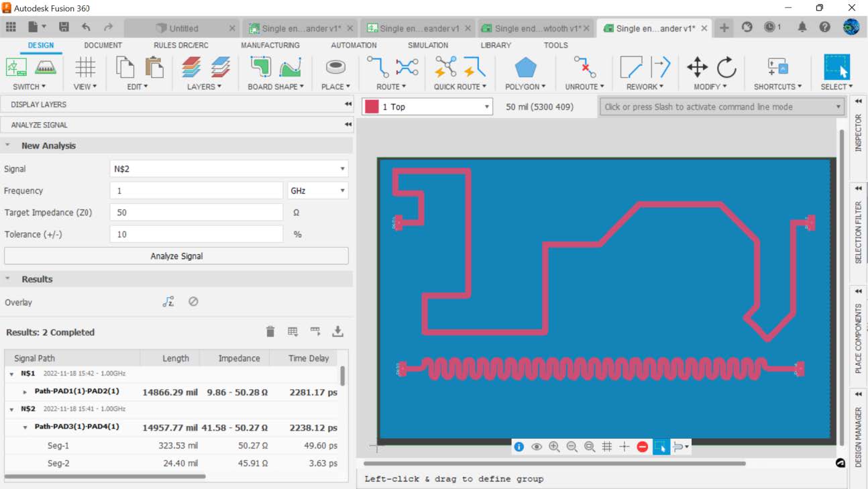Collapse the DISPLAY LAYERS panel
The image size is (868, 489).
coord(347,104)
